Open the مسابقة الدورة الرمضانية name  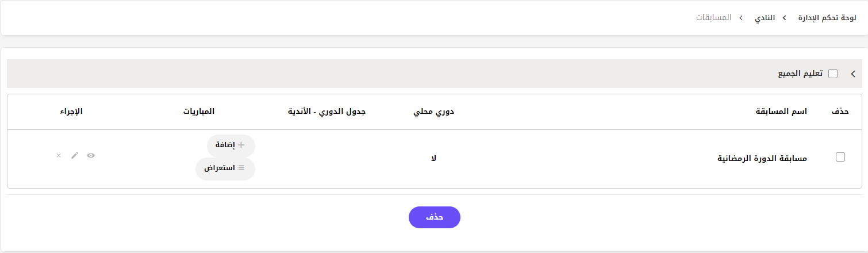point(763,158)
